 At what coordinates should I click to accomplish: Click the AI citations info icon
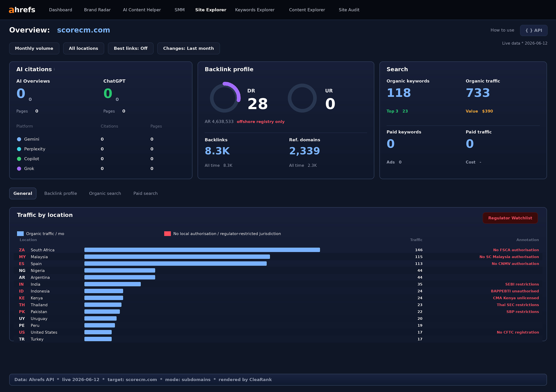pyautogui.click(x=54, y=69)
